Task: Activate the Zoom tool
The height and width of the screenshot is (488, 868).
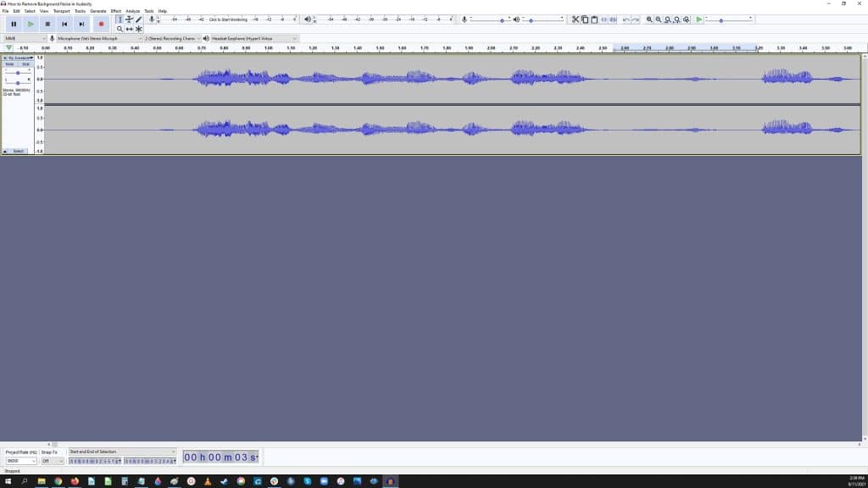Action: [x=120, y=29]
